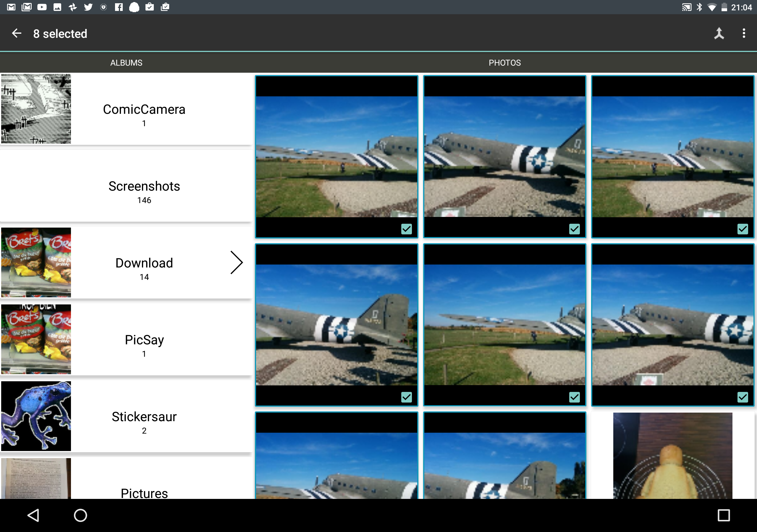Select the unselected yellow figure photo
The height and width of the screenshot is (532, 757).
click(x=673, y=455)
